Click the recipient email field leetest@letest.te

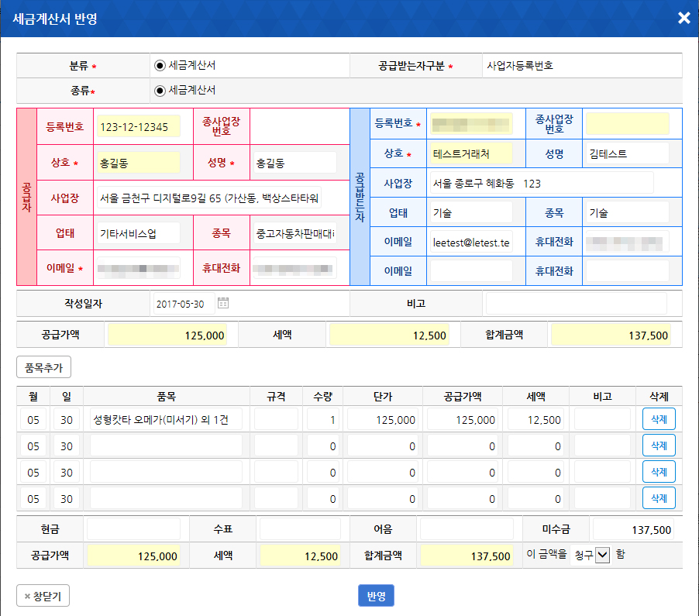coord(471,242)
